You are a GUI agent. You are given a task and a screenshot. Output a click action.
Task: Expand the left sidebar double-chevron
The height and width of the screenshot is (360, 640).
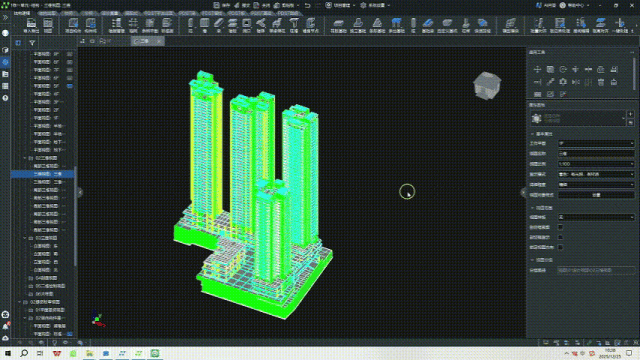[5, 18]
